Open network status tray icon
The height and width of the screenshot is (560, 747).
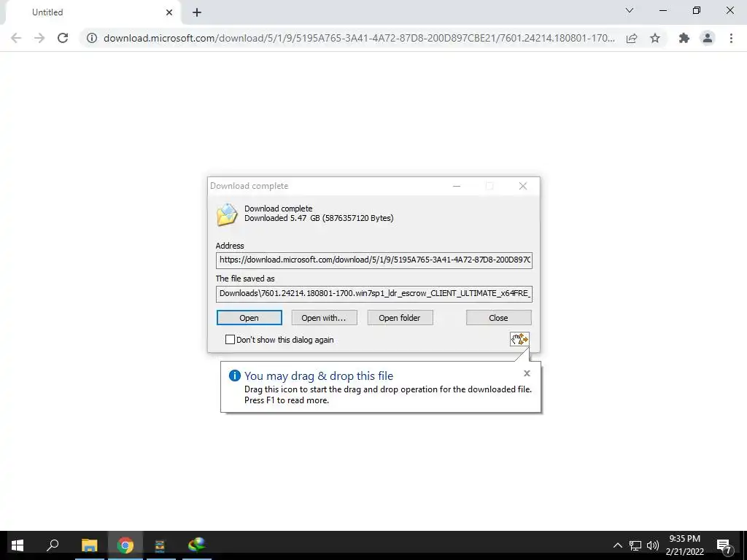pyautogui.click(x=635, y=545)
